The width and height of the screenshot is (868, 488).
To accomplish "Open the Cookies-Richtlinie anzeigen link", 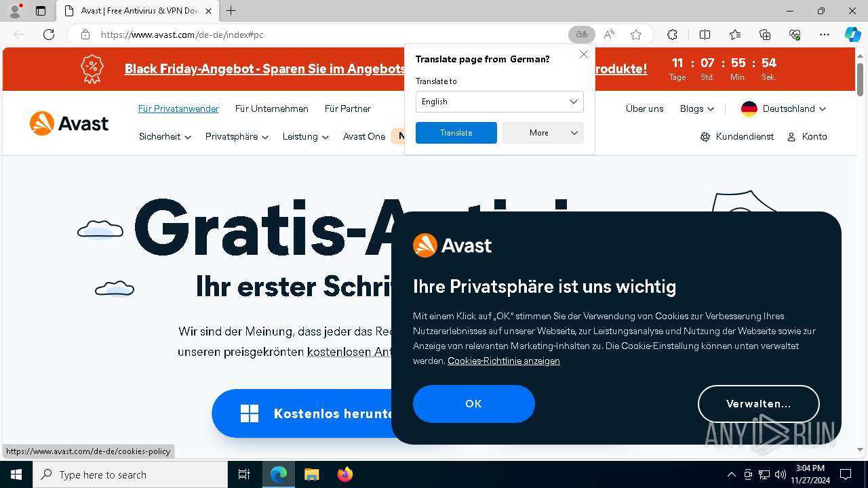I will coord(504,361).
